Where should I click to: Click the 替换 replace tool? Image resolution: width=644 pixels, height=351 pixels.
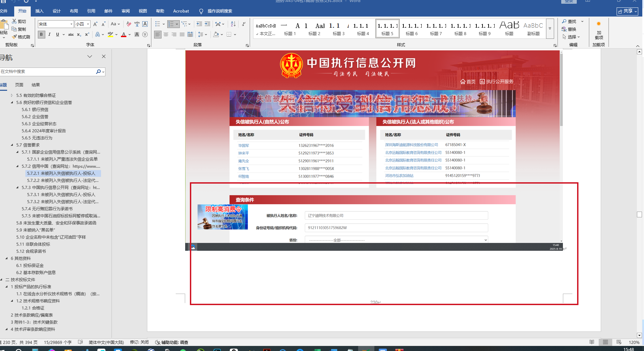pyautogui.click(x=569, y=29)
